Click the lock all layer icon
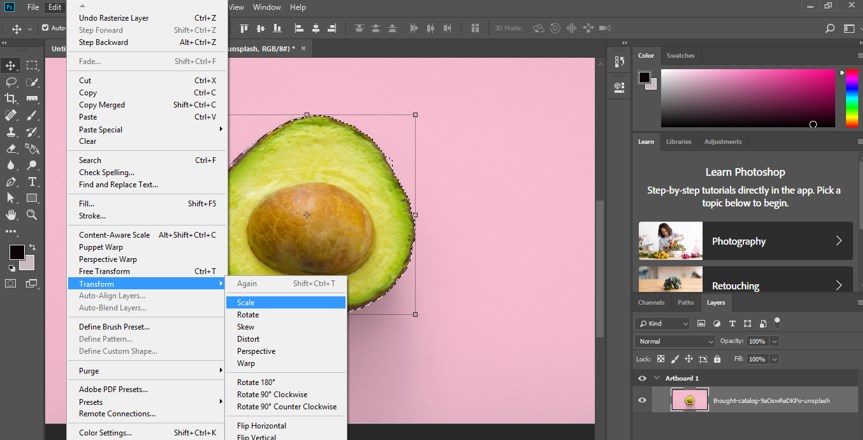The image size is (863, 440). (x=715, y=359)
